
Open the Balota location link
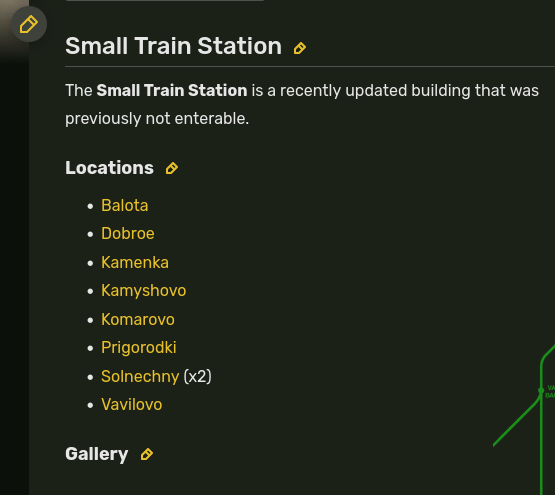pos(125,205)
